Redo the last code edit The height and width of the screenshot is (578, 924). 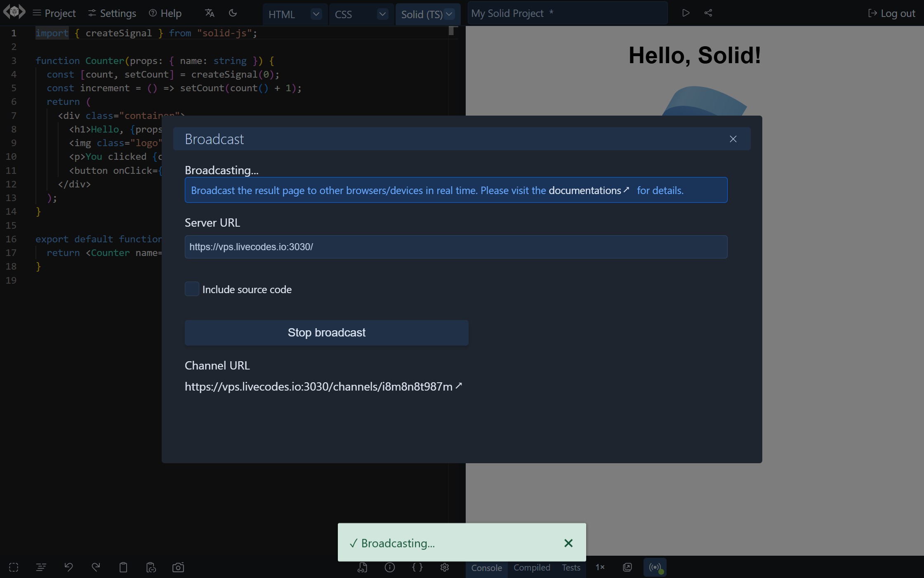pyautogui.click(x=95, y=567)
